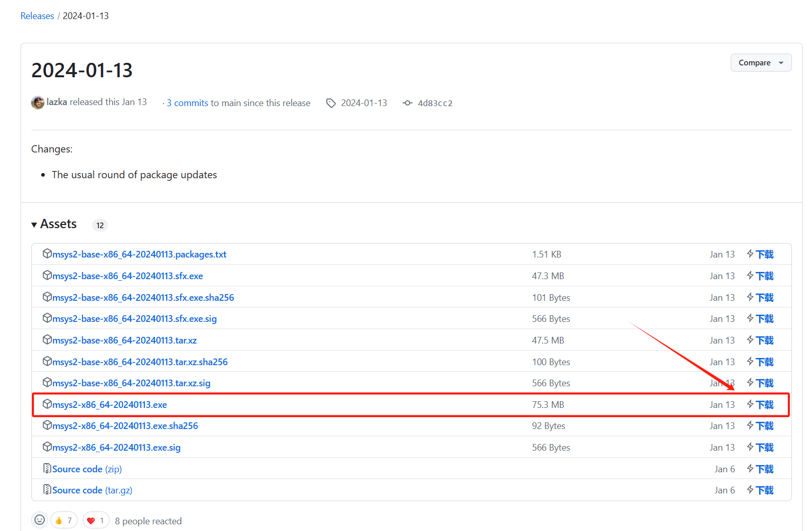Open msys2-base-x86_64-20240113.tar.xz link
Screen dimensions: 812x531
click(125, 340)
